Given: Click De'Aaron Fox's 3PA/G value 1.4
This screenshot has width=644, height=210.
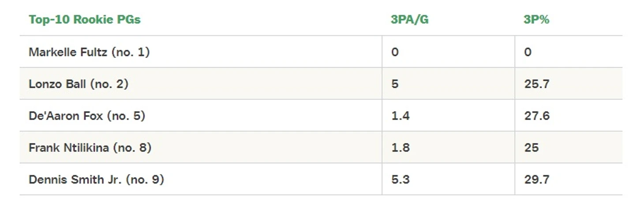Looking at the screenshot, I should (400, 116).
